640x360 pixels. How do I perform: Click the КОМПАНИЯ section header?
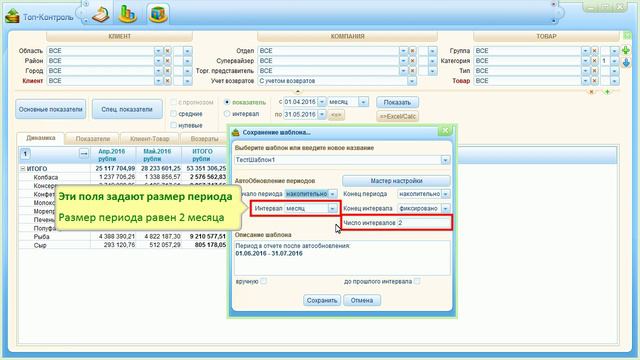(347, 36)
